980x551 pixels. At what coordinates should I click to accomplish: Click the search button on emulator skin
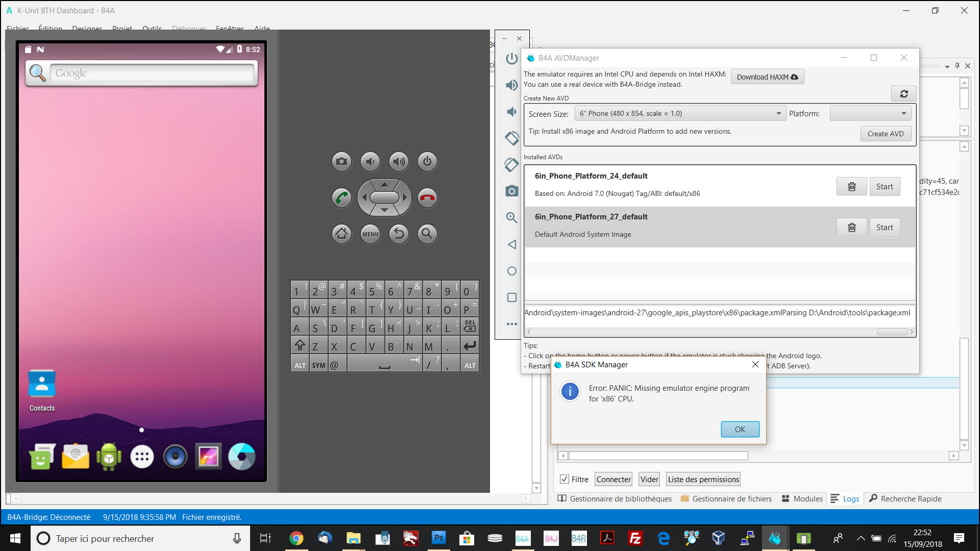pyautogui.click(x=427, y=234)
